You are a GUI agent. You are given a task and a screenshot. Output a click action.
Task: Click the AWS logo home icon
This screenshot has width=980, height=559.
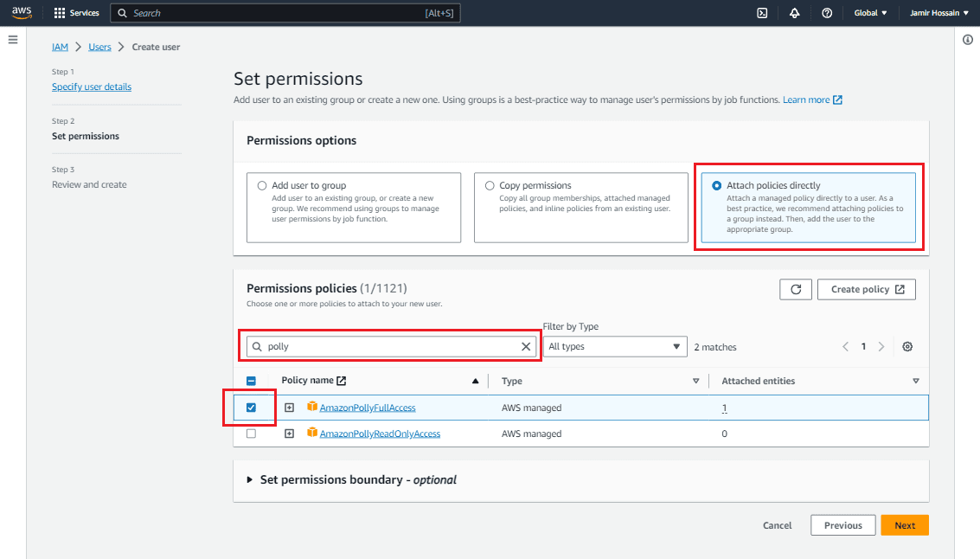click(x=22, y=13)
